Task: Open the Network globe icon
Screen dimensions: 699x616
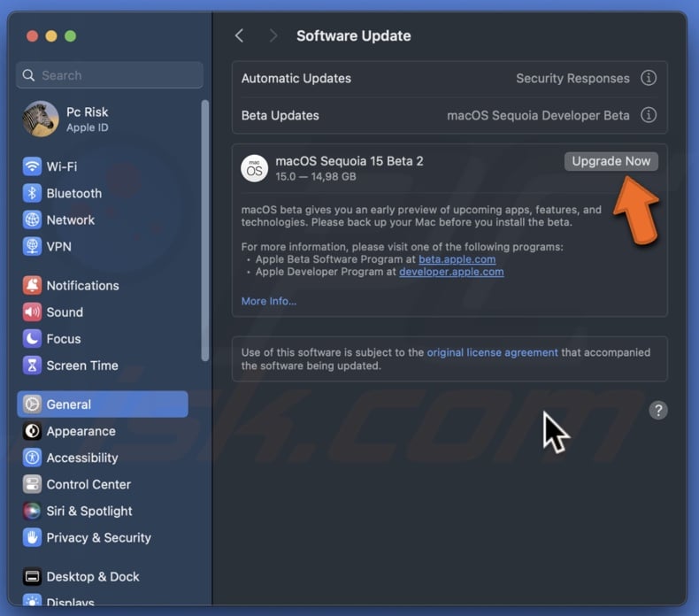Action: 32,219
